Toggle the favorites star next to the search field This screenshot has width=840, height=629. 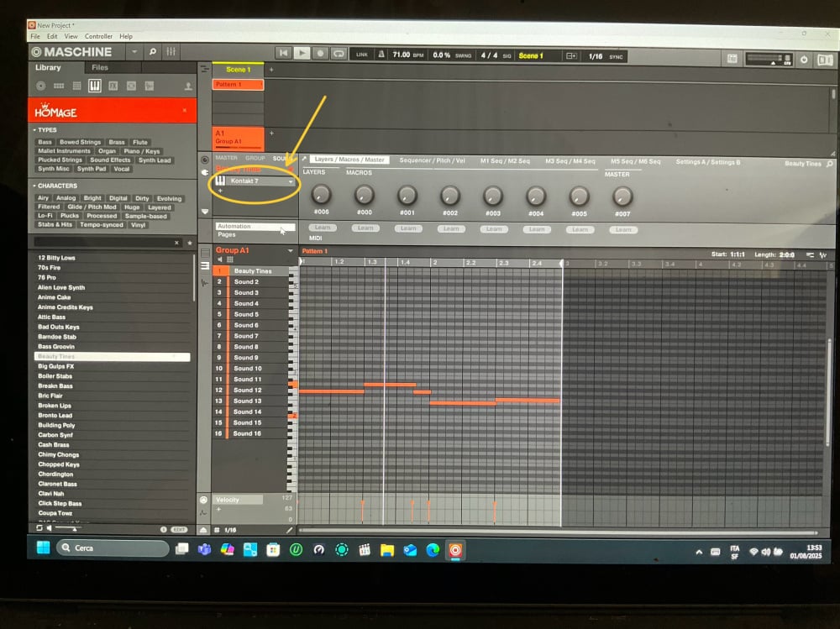(190, 243)
